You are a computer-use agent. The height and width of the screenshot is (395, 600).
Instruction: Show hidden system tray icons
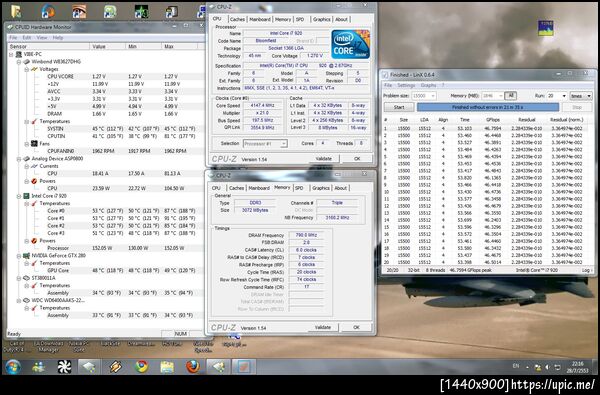(527, 367)
